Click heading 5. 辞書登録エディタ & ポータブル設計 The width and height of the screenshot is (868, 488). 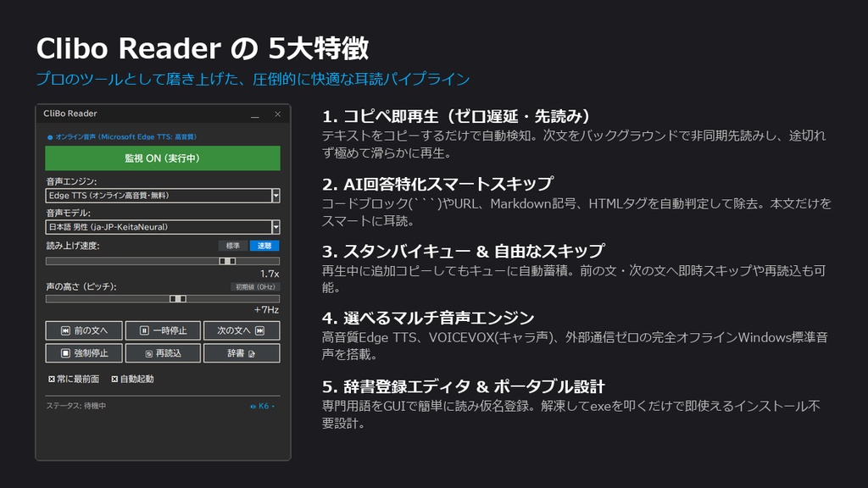pos(464,386)
